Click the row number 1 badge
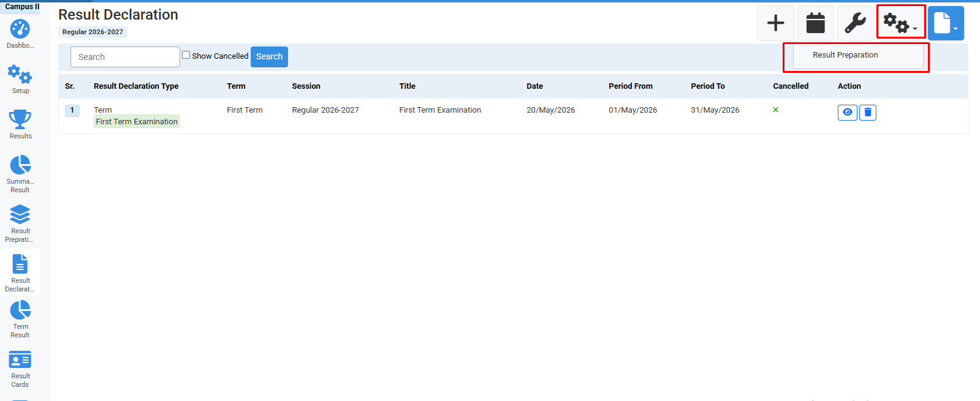The height and width of the screenshot is (401, 980). point(72,111)
